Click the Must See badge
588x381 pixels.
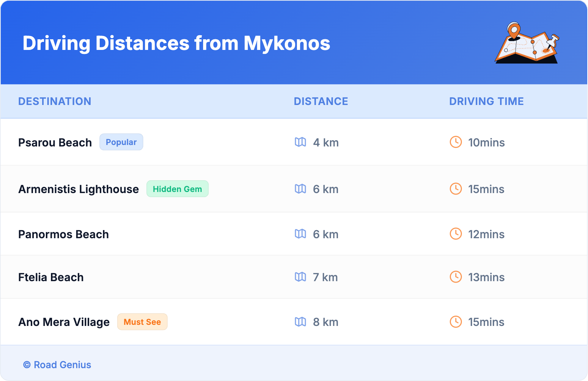[x=142, y=322]
